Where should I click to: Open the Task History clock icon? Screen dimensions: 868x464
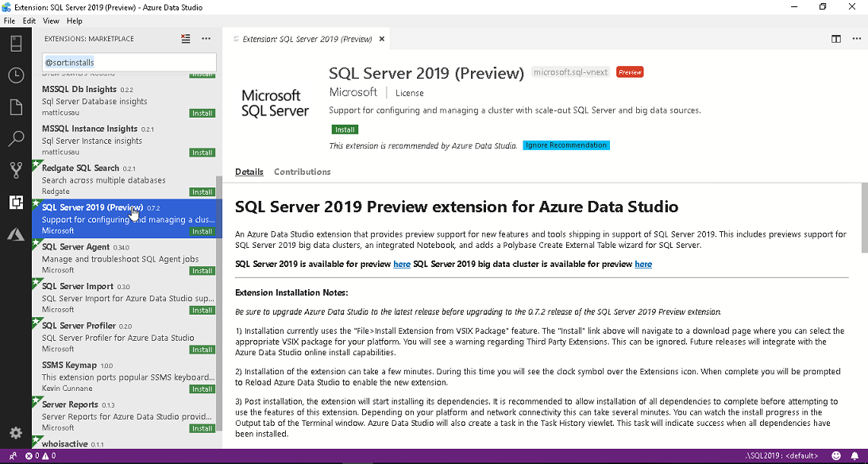(16, 75)
